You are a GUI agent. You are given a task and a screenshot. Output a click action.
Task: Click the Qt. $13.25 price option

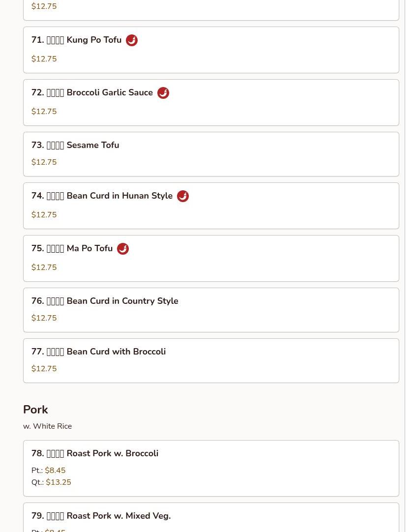click(51, 482)
